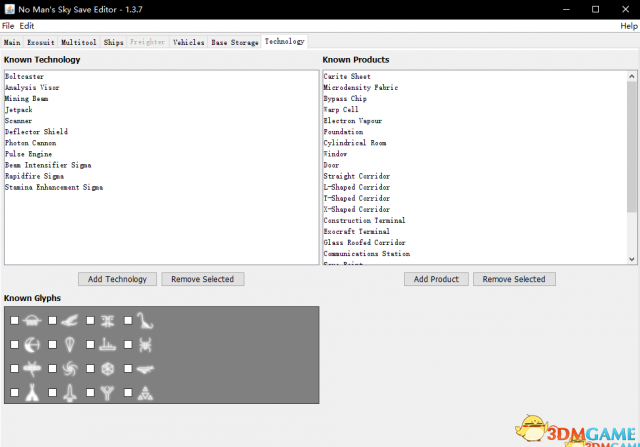
Task: Select Microdensity Fabric product
Action: tap(475, 87)
